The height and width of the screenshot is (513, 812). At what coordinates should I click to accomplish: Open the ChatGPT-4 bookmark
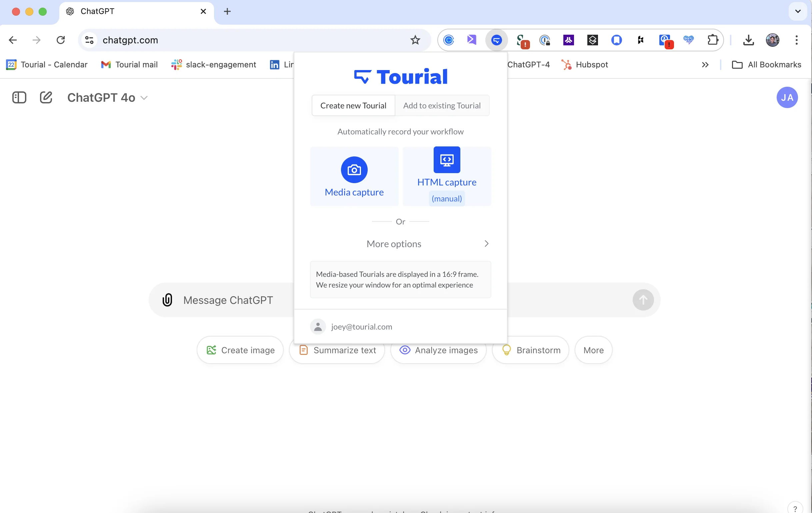pyautogui.click(x=528, y=64)
